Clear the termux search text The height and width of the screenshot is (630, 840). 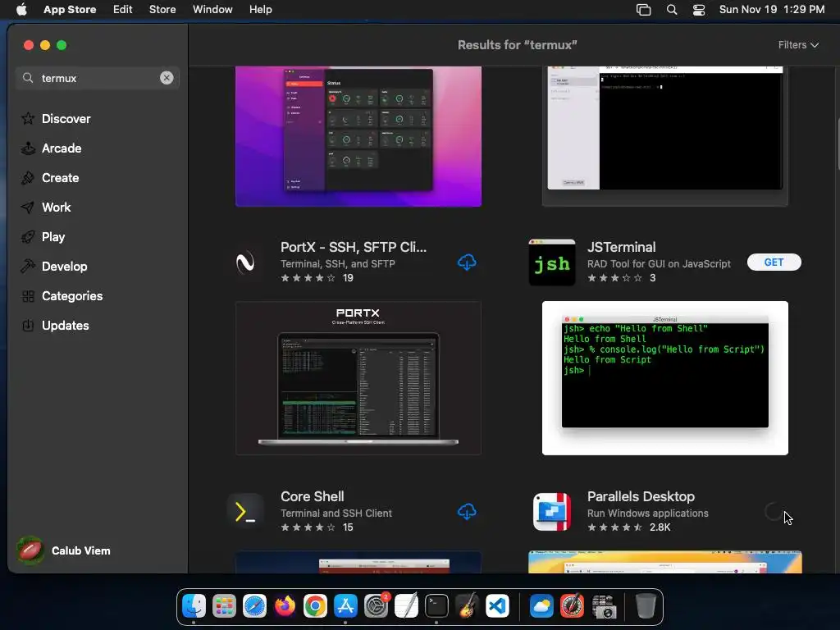click(x=167, y=78)
